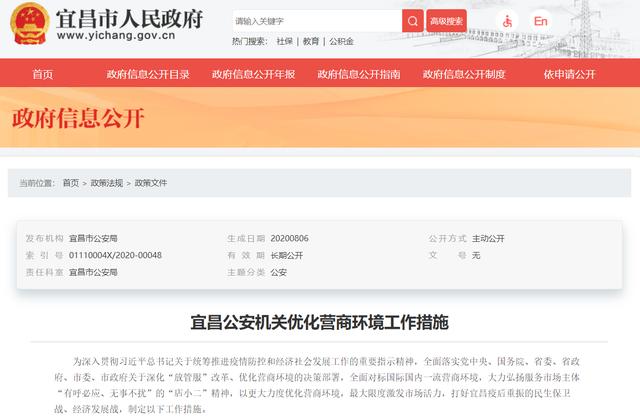Click the 当前位置 breadcrumb label
The height and width of the screenshot is (418, 640).
[37, 183]
